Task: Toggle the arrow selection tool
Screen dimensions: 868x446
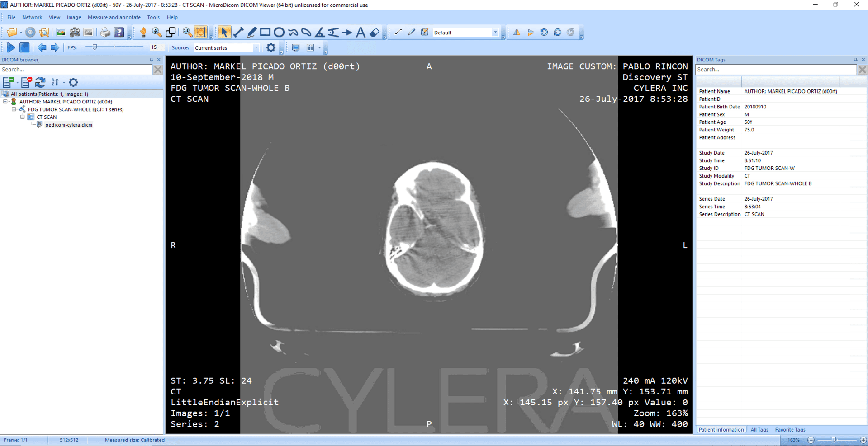Action: pos(225,32)
